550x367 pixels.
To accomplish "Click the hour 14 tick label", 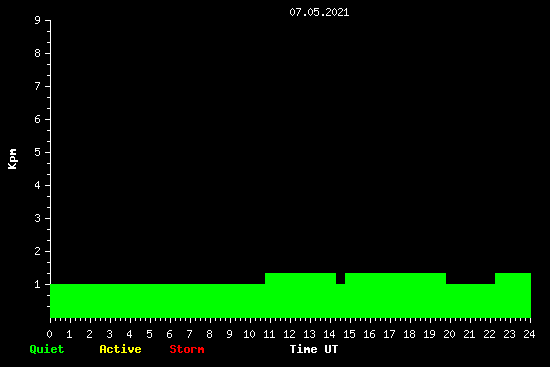I will coord(329,334).
